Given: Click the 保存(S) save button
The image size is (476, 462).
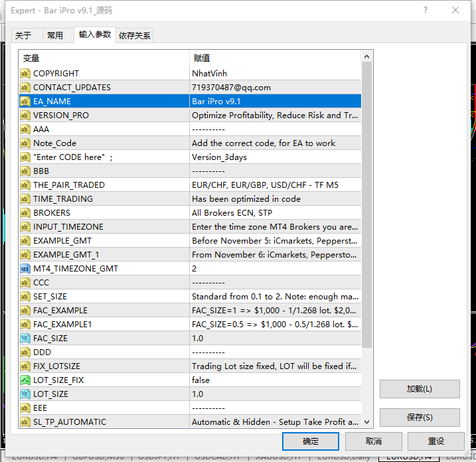Looking at the screenshot, I should (420, 418).
